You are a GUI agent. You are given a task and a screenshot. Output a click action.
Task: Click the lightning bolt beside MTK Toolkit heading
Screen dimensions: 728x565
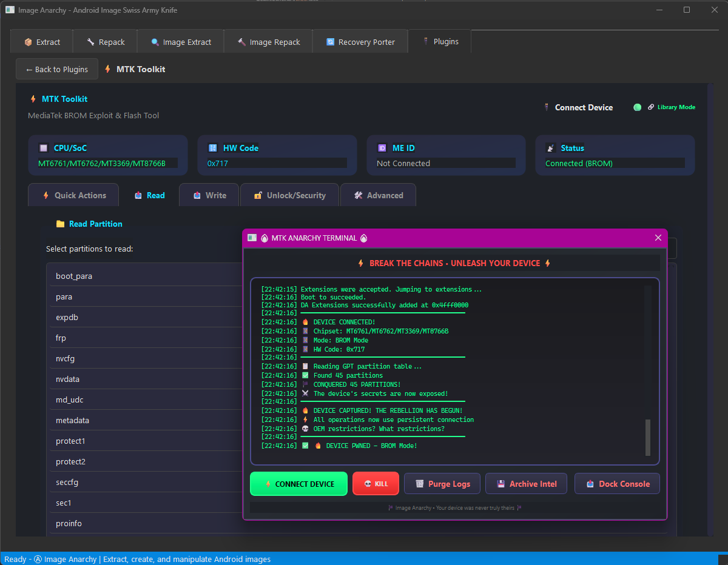(32, 99)
